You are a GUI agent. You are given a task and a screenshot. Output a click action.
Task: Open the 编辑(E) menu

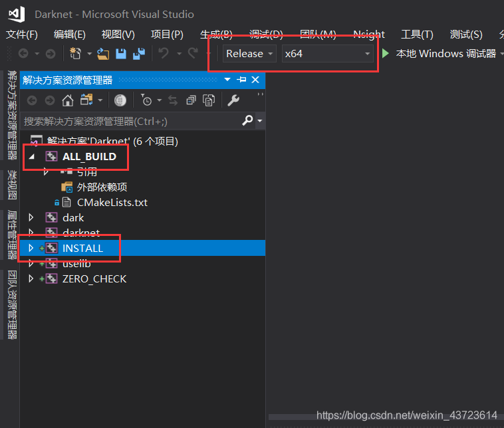pos(69,35)
